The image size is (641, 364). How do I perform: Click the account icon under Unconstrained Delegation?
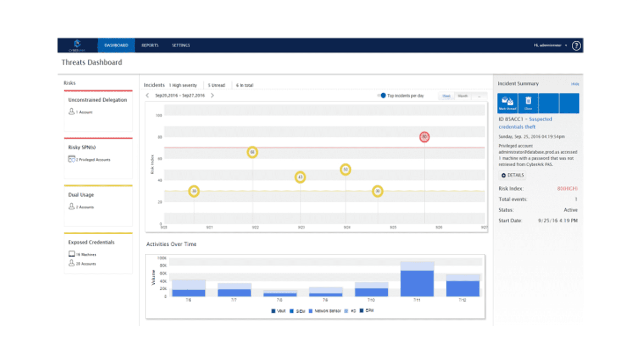(71, 111)
